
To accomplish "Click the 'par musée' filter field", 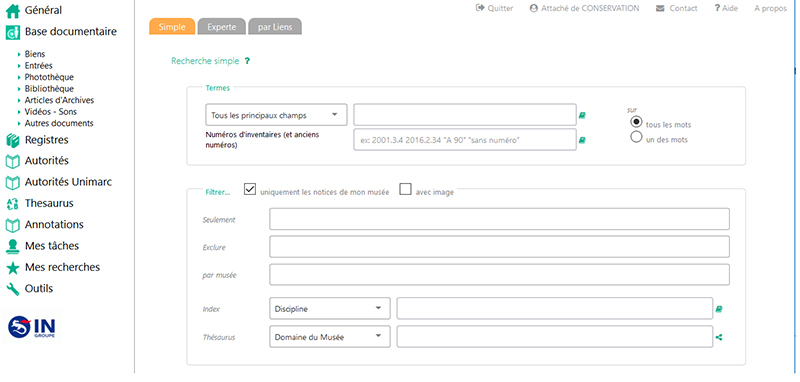I will pos(499,274).
